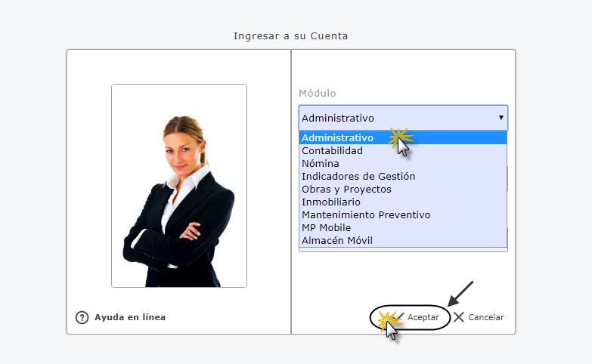The image size is (592, 364).
Task: Choose Nómina in the dropdown list
Action: coord(403,163)
